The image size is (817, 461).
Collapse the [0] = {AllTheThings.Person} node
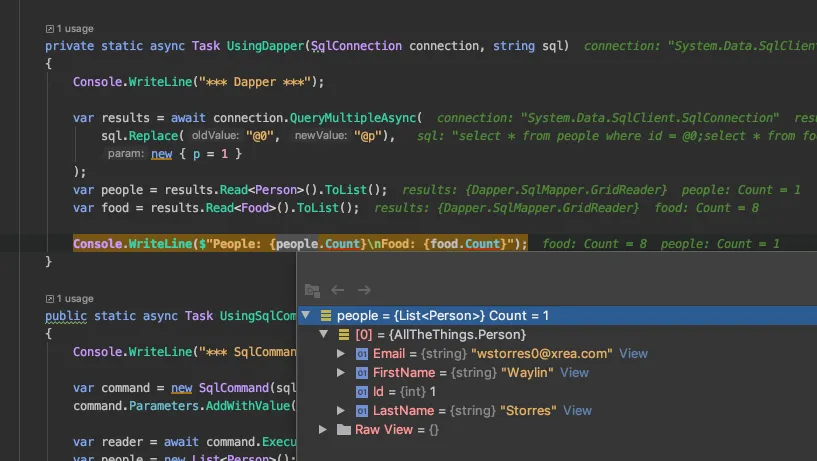(x=324, y=334)
